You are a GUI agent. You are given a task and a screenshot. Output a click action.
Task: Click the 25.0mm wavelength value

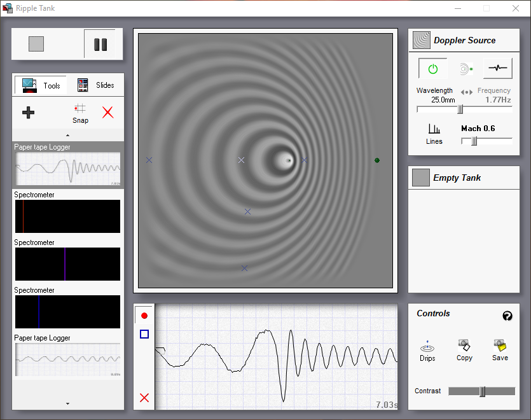pos(443,100)
